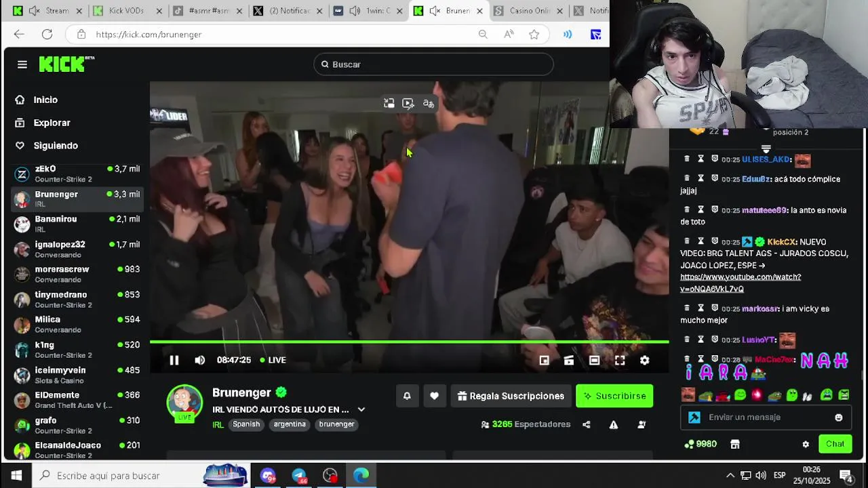Focus the Buscar search field
The height and width of the screenshot is (488, 868).
coord(433,64)
